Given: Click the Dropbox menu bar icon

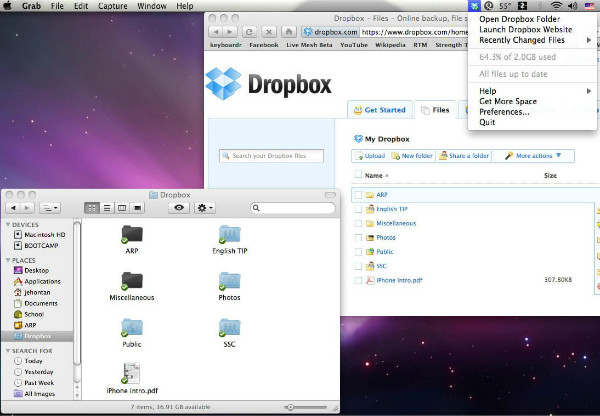Looking at the screenshot, I should [474, 6].
